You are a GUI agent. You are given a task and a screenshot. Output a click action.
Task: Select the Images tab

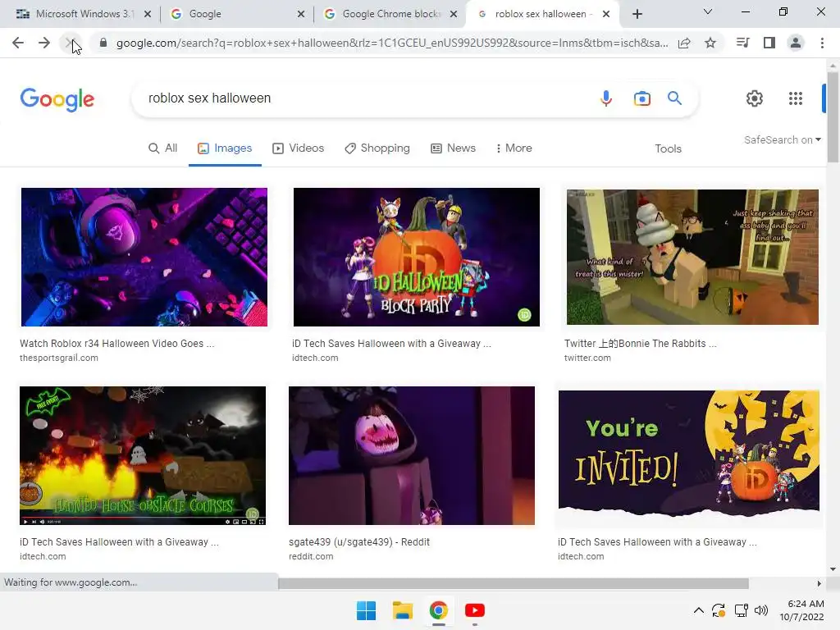pos(225,148)
